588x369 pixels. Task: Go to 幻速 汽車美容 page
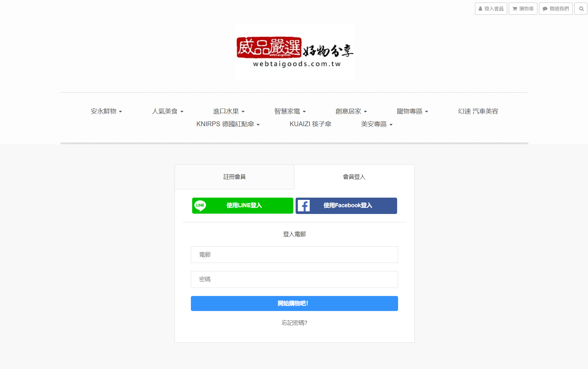pyautogui.click(x=478, y=111)
